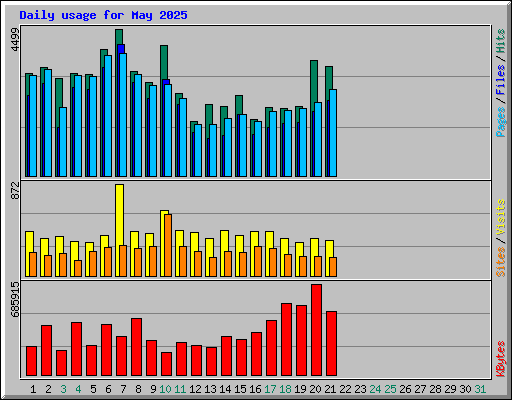Click the blue 'Files' legend label

tap(501, 79)
